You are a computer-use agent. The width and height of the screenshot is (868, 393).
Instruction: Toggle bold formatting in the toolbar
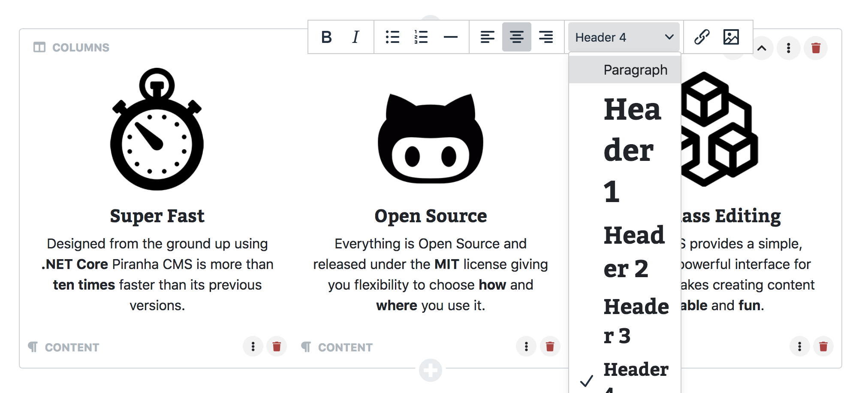coord(326,37)
